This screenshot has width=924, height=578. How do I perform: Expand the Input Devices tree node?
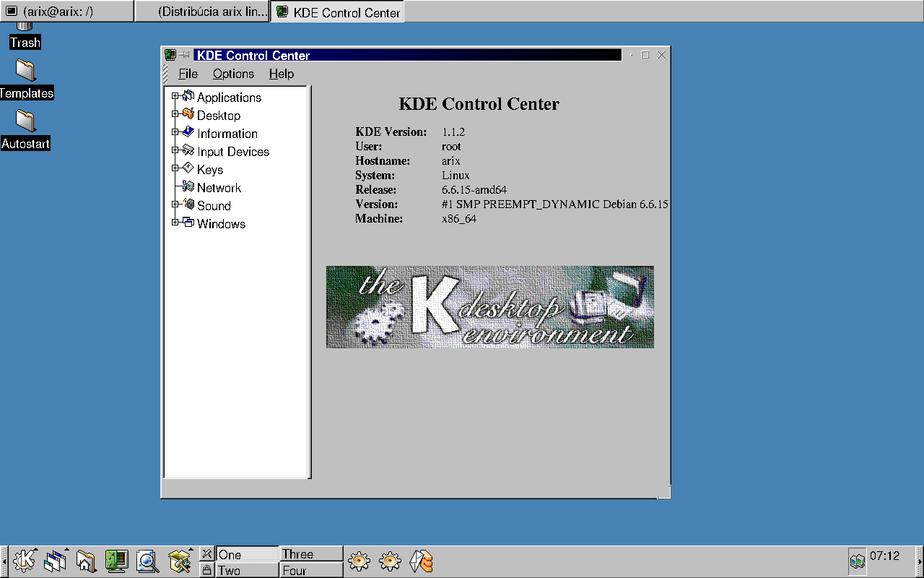[175, 150]
